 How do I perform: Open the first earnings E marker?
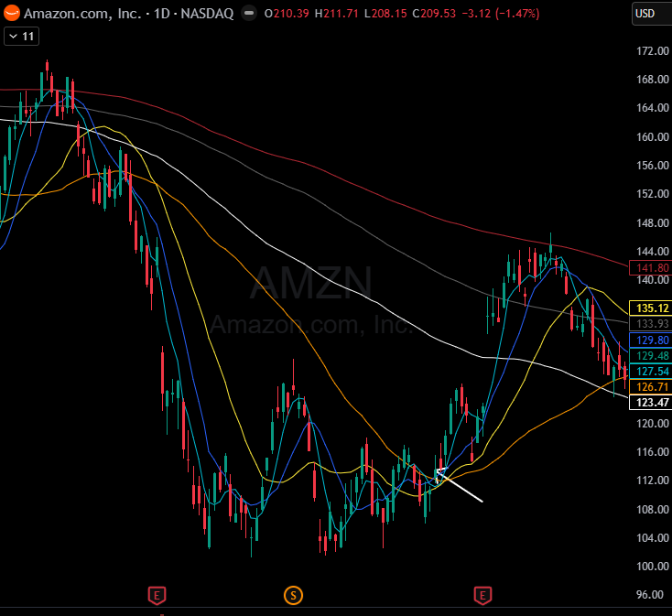click(x=157, y=596)
